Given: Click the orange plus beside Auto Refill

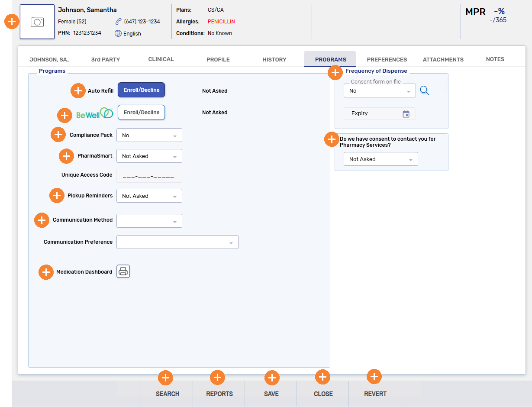Looking at the screenshot, I should (x=78, y=90).
